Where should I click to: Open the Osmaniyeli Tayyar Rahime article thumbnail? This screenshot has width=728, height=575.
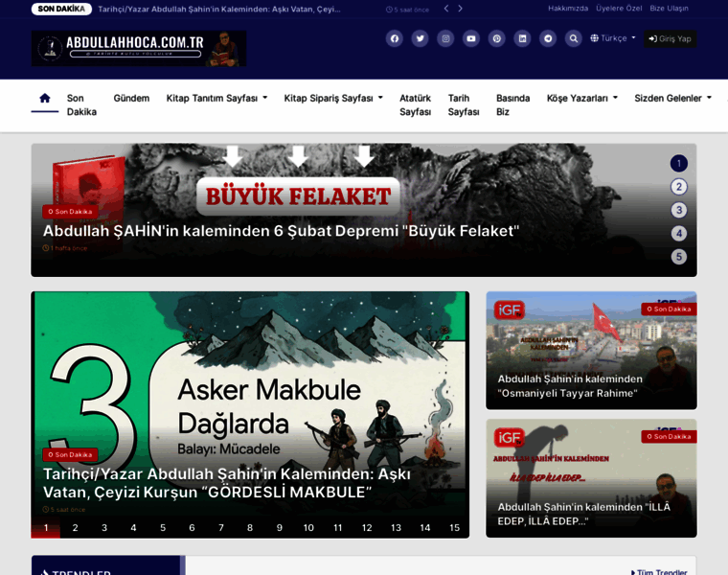(x=591, y=350)
